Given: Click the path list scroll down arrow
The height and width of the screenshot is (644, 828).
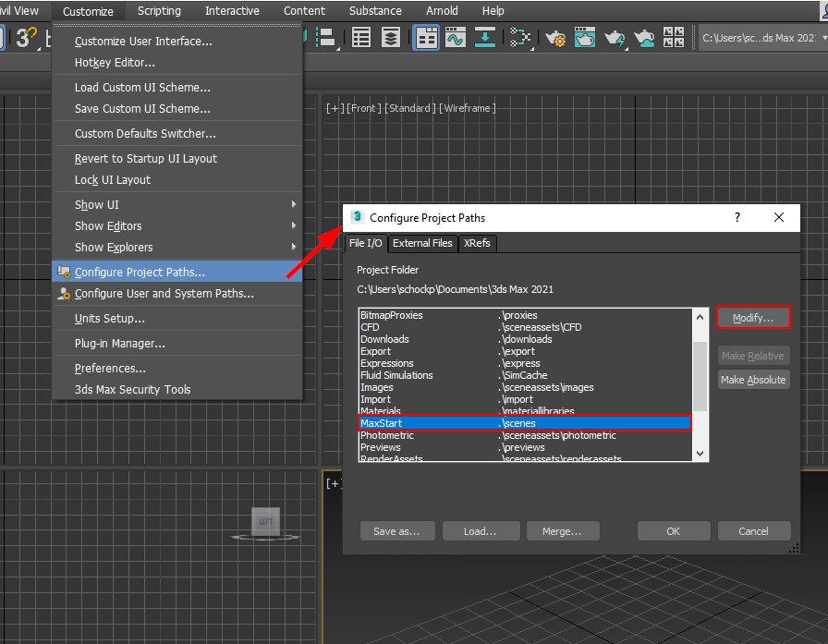Looking at the screenshot, I should tap(700, 454).
